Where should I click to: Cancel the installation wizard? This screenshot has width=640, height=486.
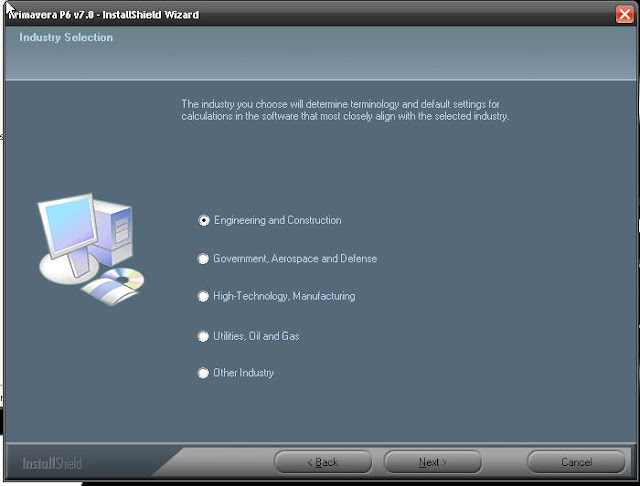click(576, 462)
